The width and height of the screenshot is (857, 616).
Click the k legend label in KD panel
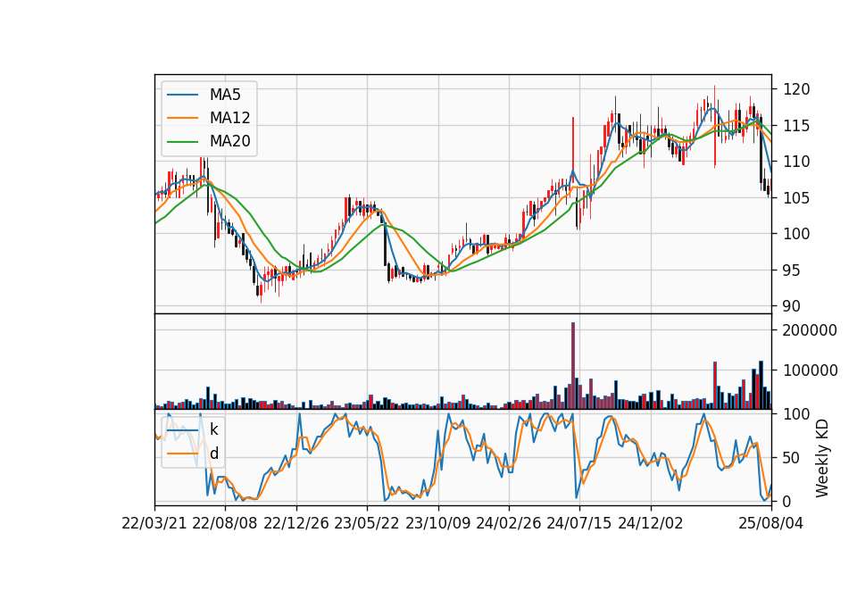(x=213, y=429)
